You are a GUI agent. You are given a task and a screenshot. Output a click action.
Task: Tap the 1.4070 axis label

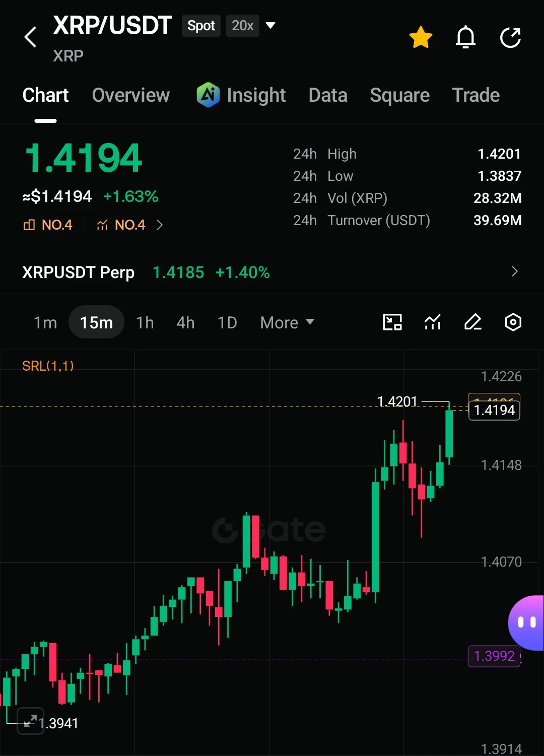point(501,562)
